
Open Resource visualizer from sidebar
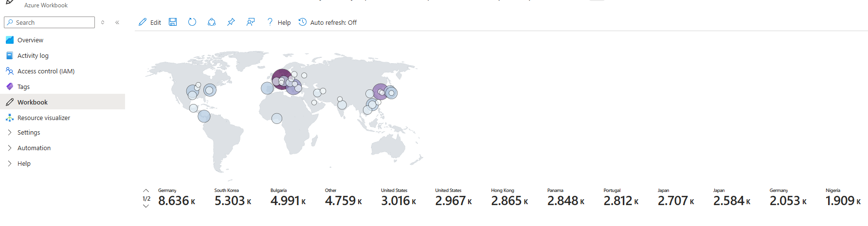pyautogui.click(x=43, y=118)
